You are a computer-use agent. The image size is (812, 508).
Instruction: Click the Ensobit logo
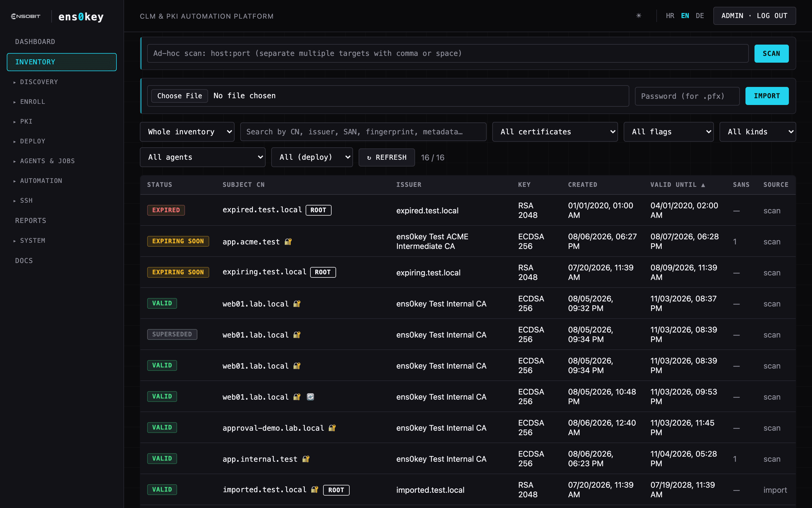pos(25,16)
